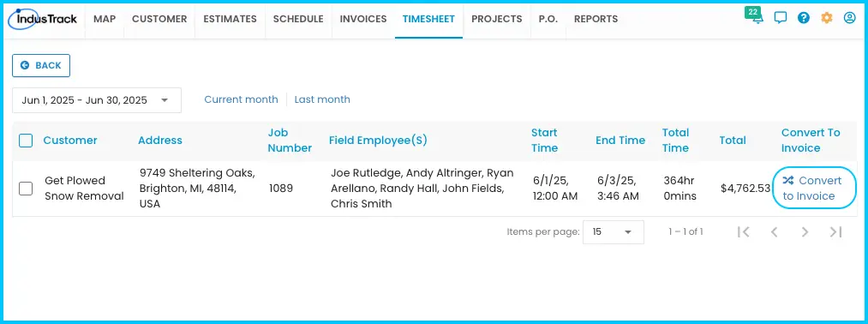Sort by Total column header
This screenshot has width=868, height=324.
click(733, 141)
